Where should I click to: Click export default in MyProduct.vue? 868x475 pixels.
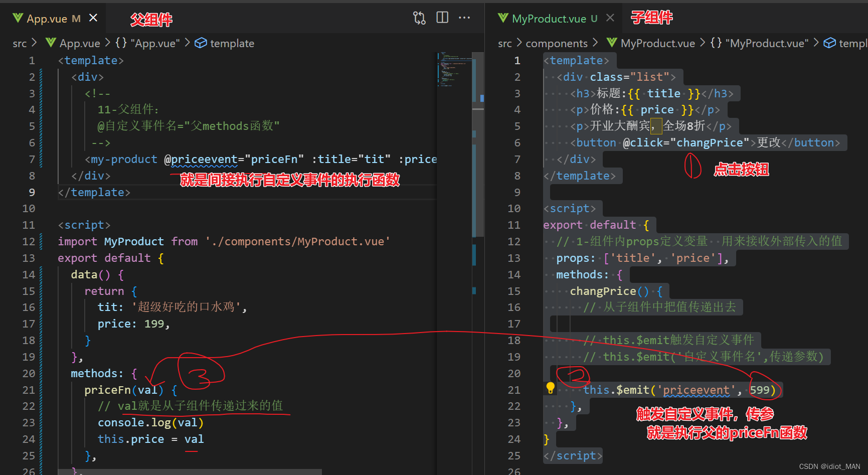tap(590, 225)
